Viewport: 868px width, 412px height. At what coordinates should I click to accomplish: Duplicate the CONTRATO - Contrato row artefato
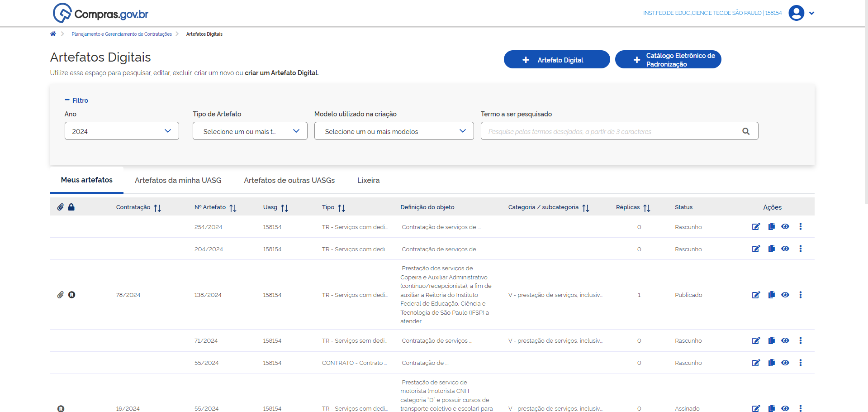point(772,363)
